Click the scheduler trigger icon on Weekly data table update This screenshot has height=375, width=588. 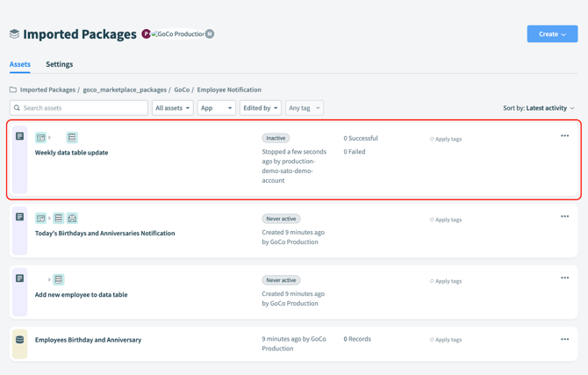click(x=40, y=138)
